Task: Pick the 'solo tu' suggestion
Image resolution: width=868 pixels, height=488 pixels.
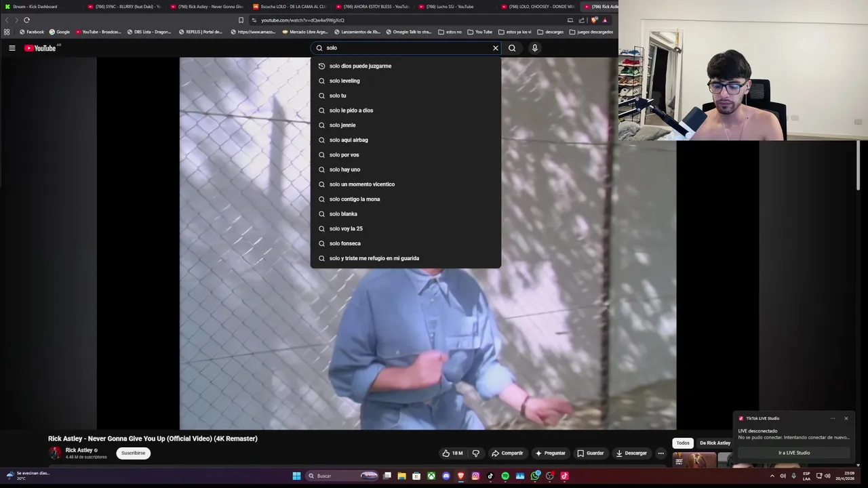Action: coord(406,96)
